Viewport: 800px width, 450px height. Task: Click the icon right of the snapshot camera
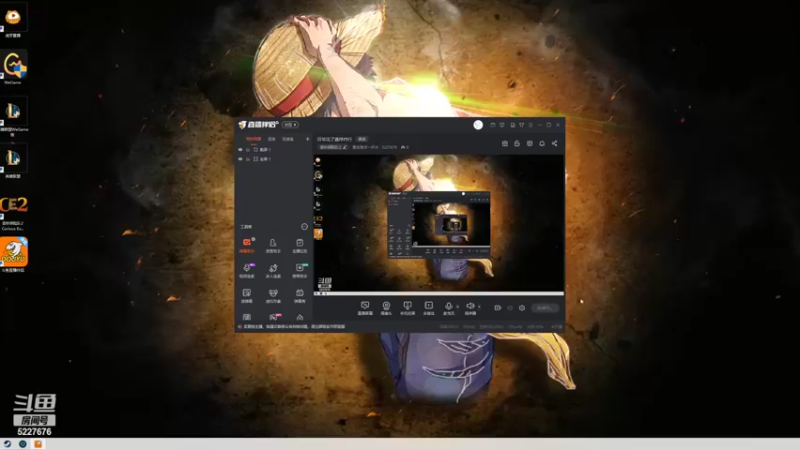point(517,143)
